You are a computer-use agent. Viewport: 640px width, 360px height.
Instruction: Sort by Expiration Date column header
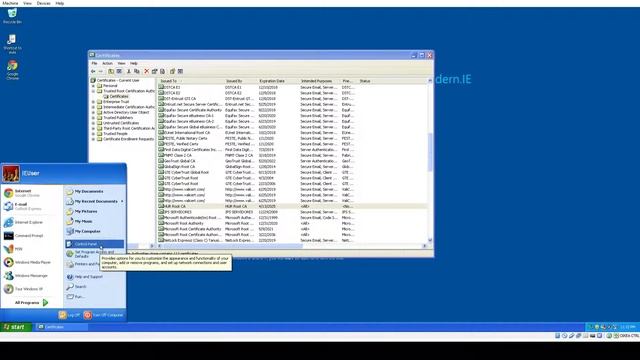point(278,81)
